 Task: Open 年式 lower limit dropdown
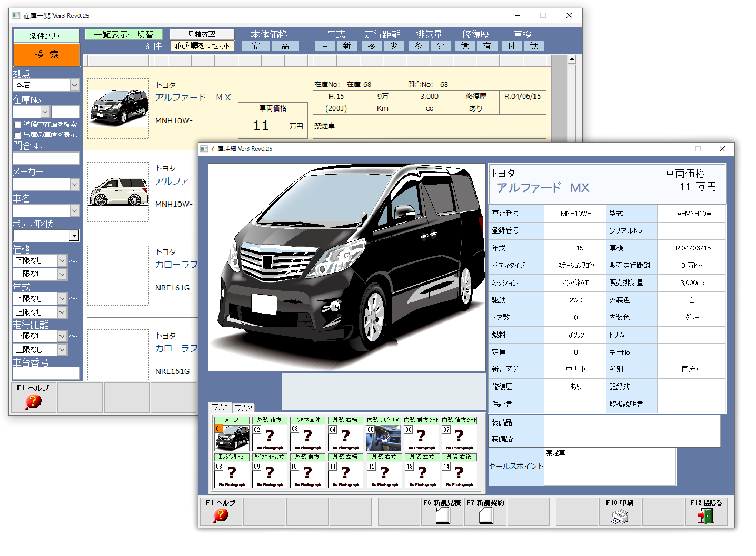pyautogui.click(x=62, y=298)
